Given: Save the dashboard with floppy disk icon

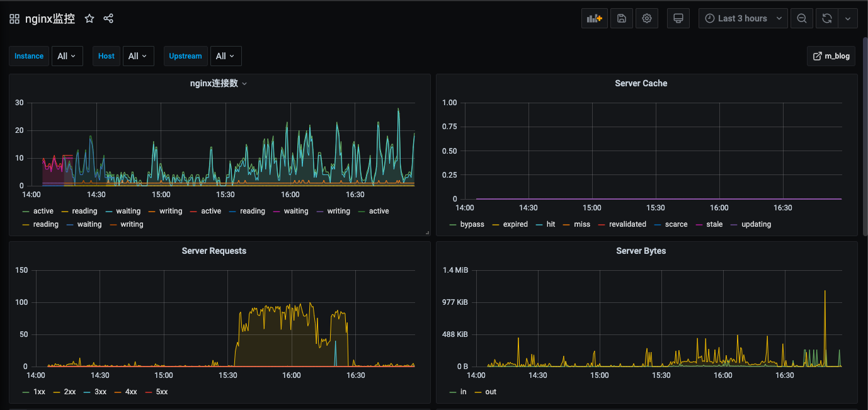Looking at the screenshot, I should tap(622, 19).
